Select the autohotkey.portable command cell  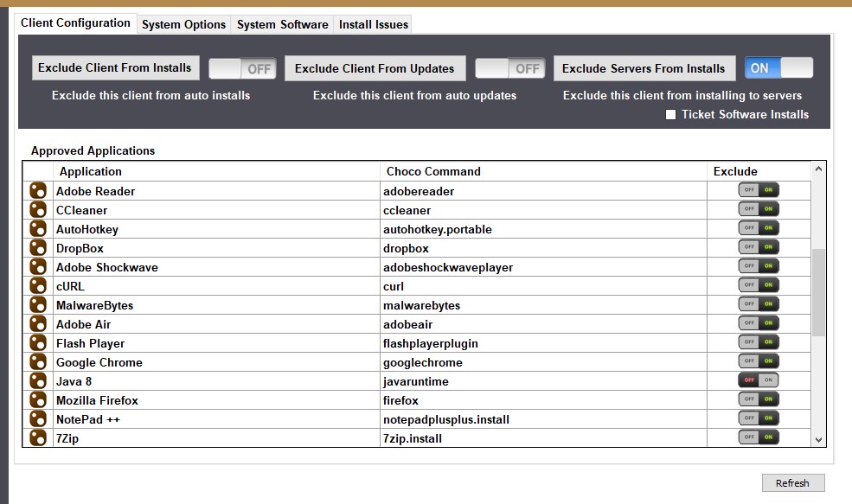(x=543, y=229)
